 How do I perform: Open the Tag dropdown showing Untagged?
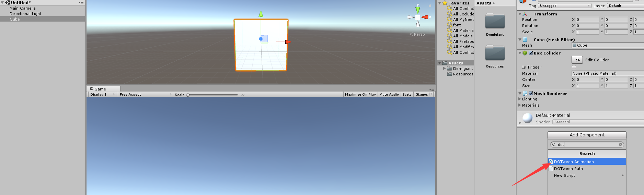click(564, 6)
